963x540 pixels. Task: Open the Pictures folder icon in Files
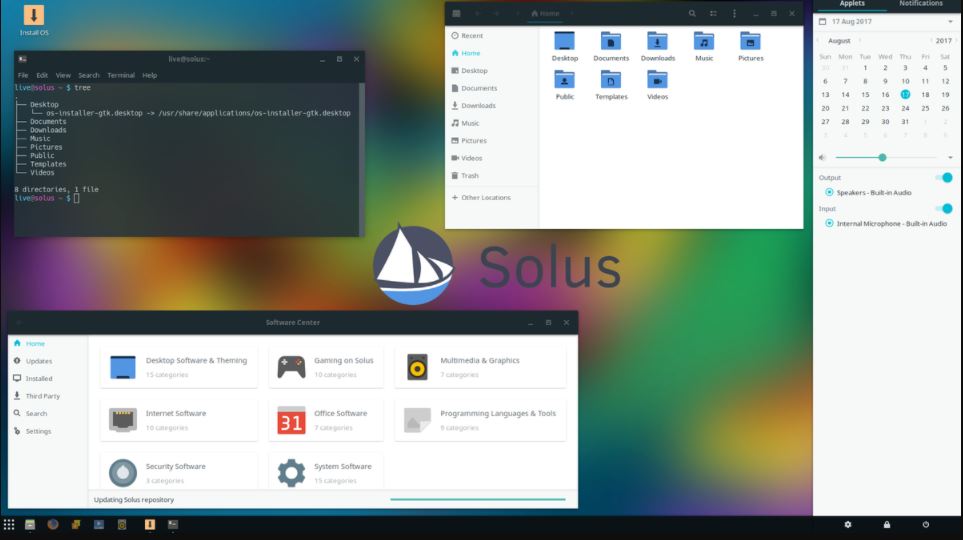750,42
